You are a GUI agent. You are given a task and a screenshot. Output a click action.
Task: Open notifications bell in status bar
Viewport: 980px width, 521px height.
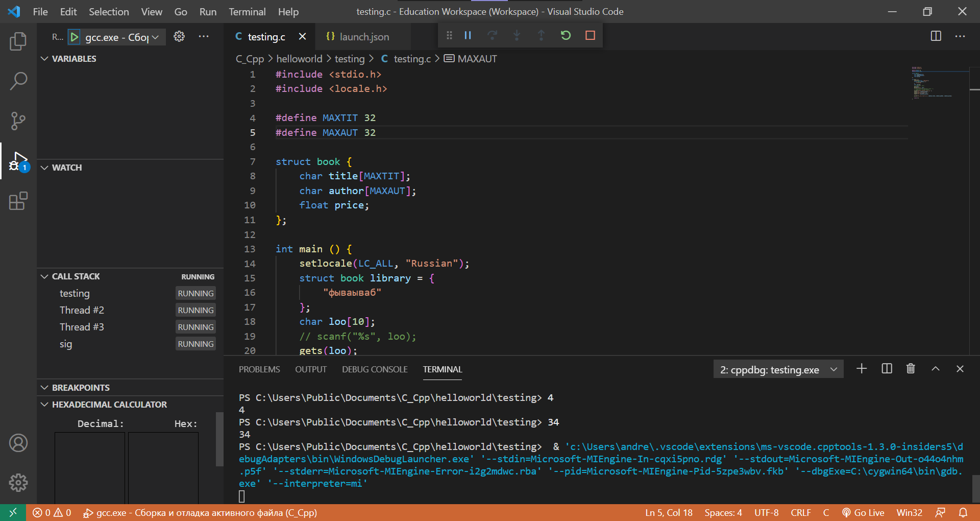pos(963,512)
